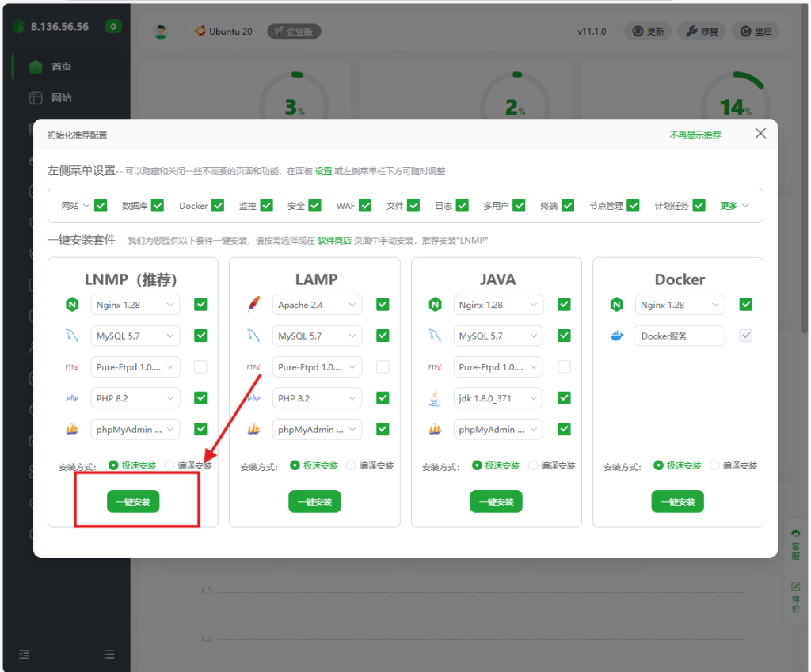Click the user avatar icon in header
The height and width of the screenshot is (672, 811).
[x=162, y=32]
